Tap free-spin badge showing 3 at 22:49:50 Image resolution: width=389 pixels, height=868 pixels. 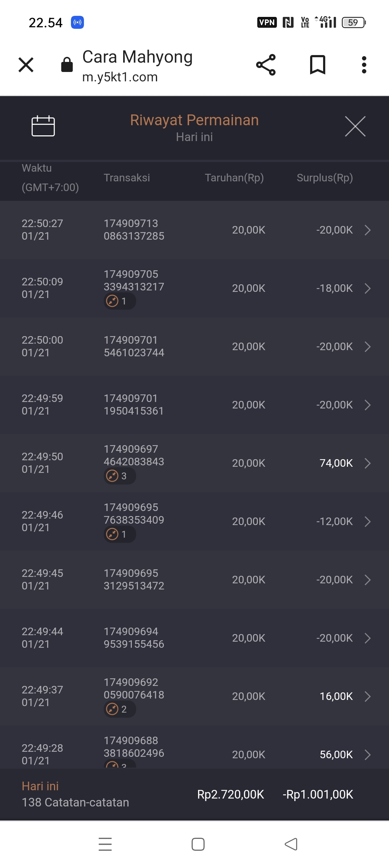[120, 476]
